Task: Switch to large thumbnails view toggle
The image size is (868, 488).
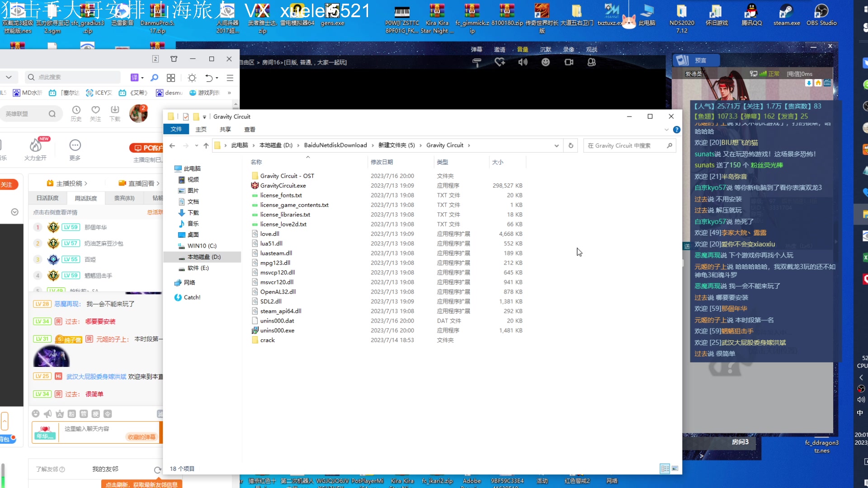Action: tap(675, 469)
